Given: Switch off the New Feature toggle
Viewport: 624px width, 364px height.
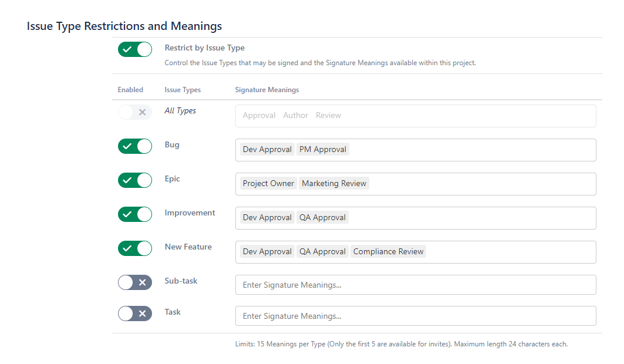Looking at the screenshot, I should point(135,248).
